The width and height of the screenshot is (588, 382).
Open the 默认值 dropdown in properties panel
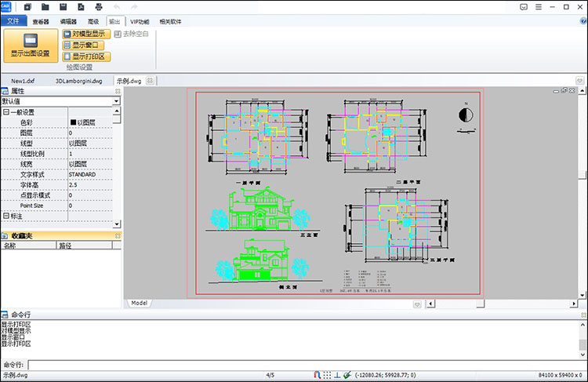coord(116,101)
